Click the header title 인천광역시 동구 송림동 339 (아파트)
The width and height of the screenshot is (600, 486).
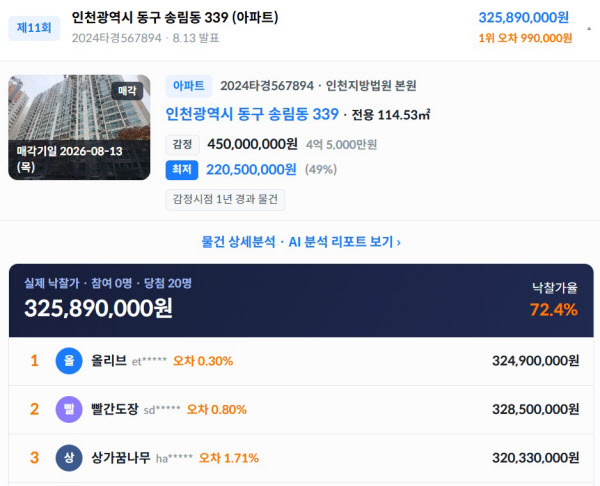tap(175, 17)
